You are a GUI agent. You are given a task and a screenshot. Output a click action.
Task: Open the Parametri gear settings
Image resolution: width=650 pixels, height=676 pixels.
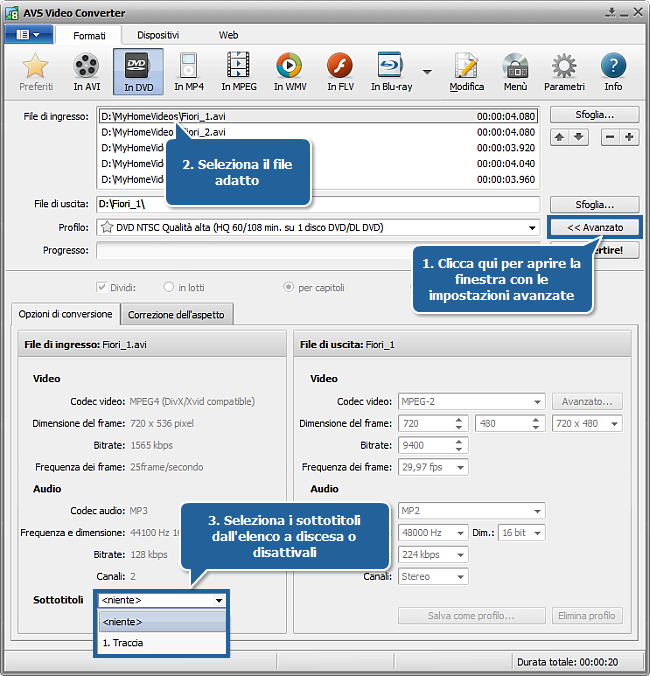click(x=564, y=67)
